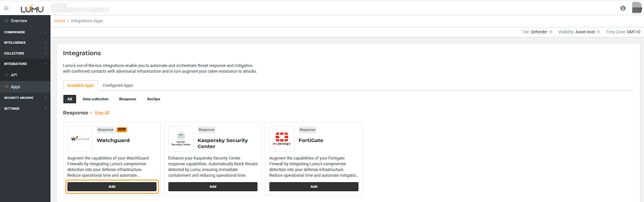
Task: Expand the Compromise sidebar section
Action: (24, 32)
